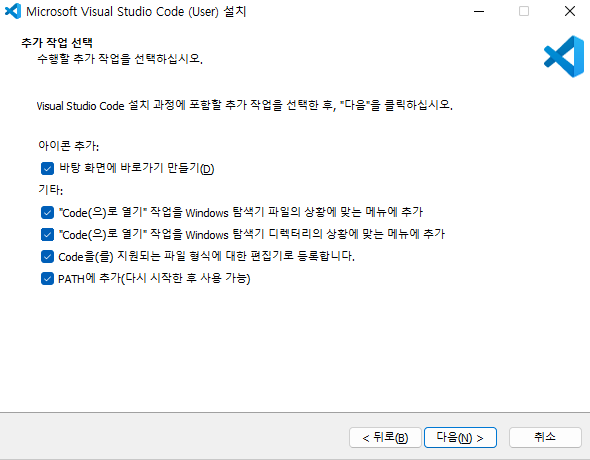Viewport: 590px width, 460px height.
Task: Click the 수행할 추가 작업을 선택하십시오 subtitle
Action: [120, 59]
